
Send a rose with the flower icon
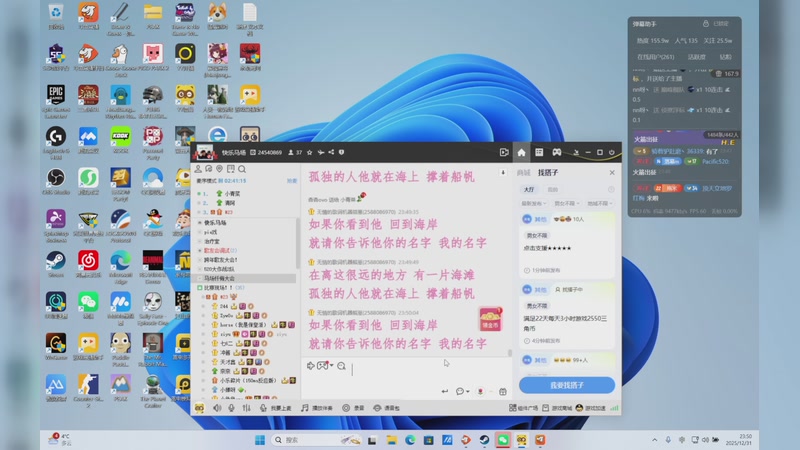[480, 391]
